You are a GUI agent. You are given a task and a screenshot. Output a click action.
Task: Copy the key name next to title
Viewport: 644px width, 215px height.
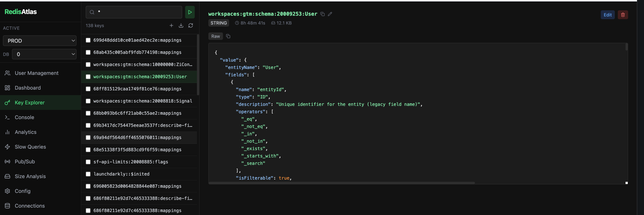(x=323, y=14)
